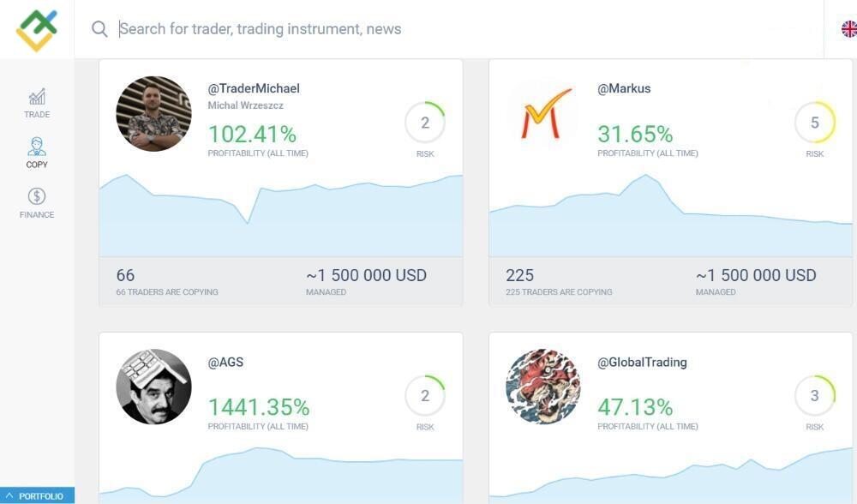Click the UK flag language icon
Screen dimensions: 857x504
[848, 29]
